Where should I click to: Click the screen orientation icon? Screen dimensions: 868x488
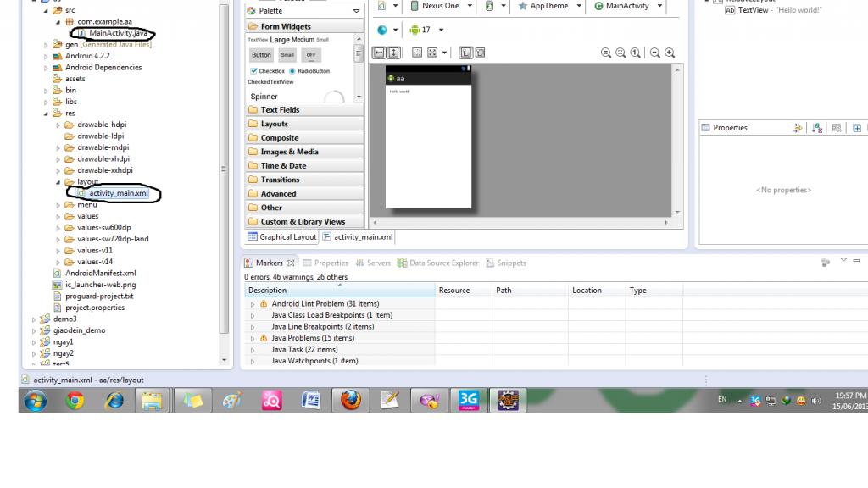489,6
